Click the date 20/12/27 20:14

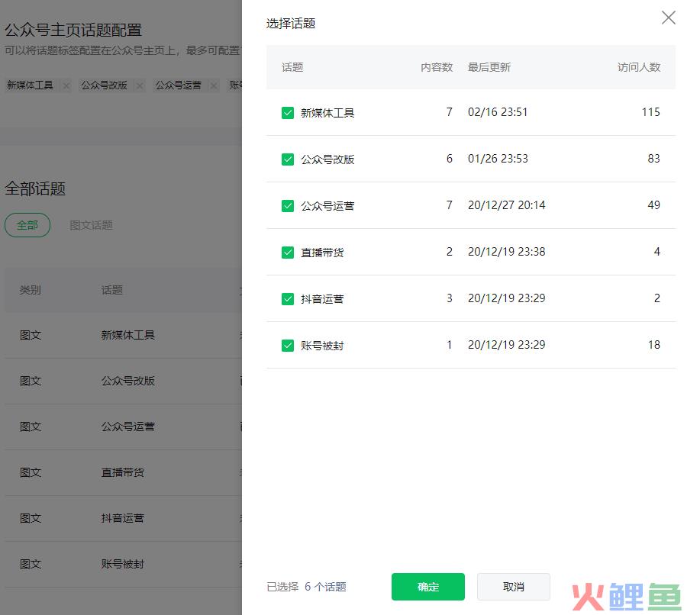(x=507, y=204)
